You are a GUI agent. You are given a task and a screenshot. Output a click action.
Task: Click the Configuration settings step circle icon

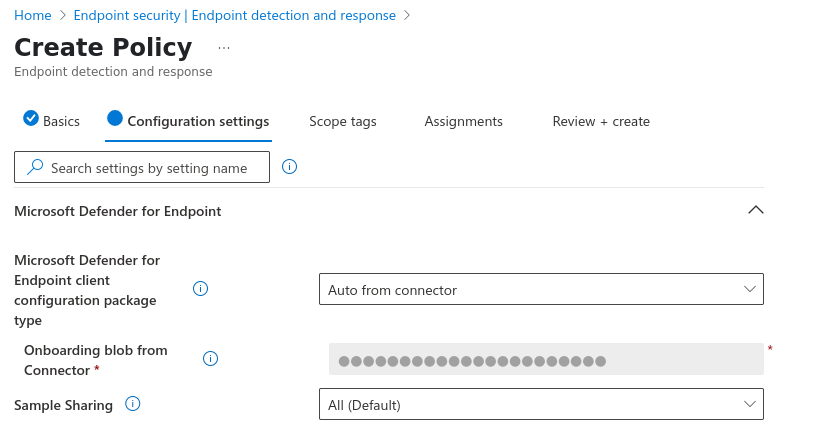pyautogui.click(x=115, y=119)
